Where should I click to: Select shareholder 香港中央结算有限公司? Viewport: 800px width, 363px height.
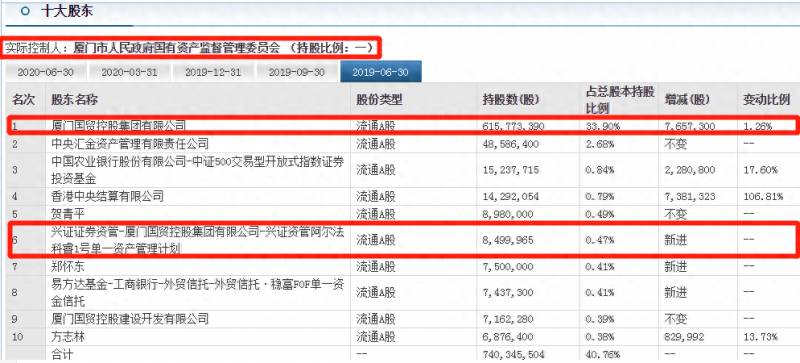tap(108, 196)
